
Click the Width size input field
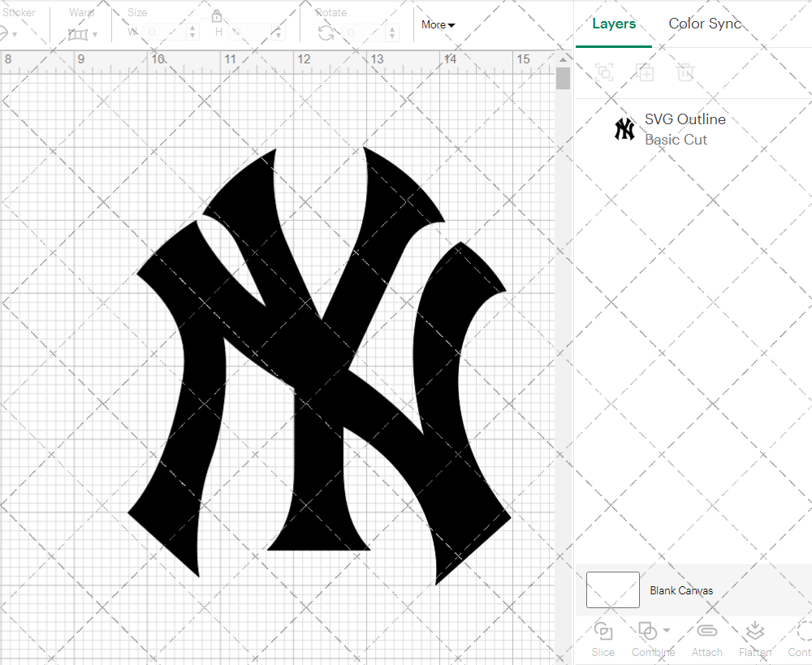pos(166,32)
